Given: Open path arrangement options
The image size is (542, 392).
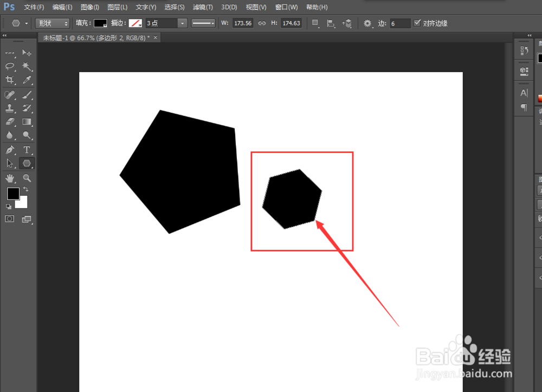Looking at the screenshot, I should [347, 23].
